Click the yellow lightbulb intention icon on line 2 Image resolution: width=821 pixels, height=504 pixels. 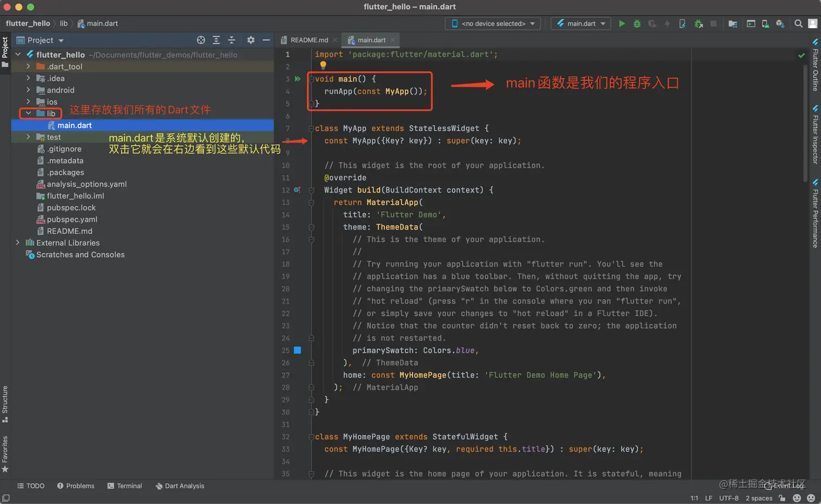(x=323, y=65)
